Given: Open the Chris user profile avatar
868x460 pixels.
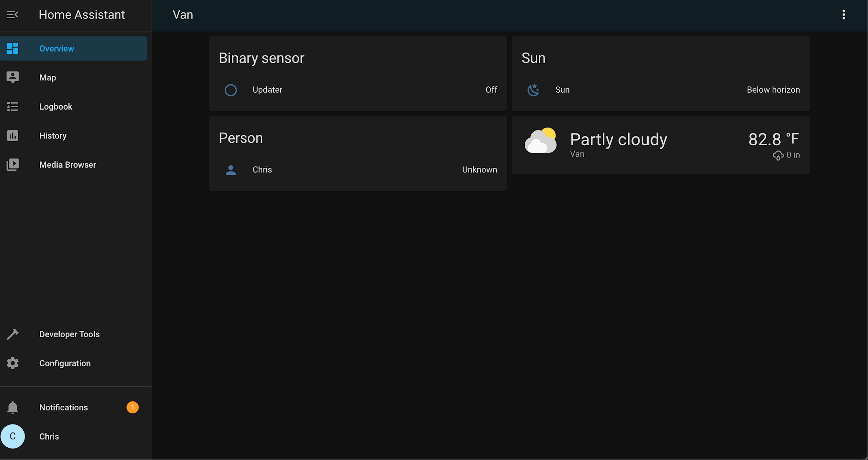Looking at the screenshot, I should (x=13, y=436).
